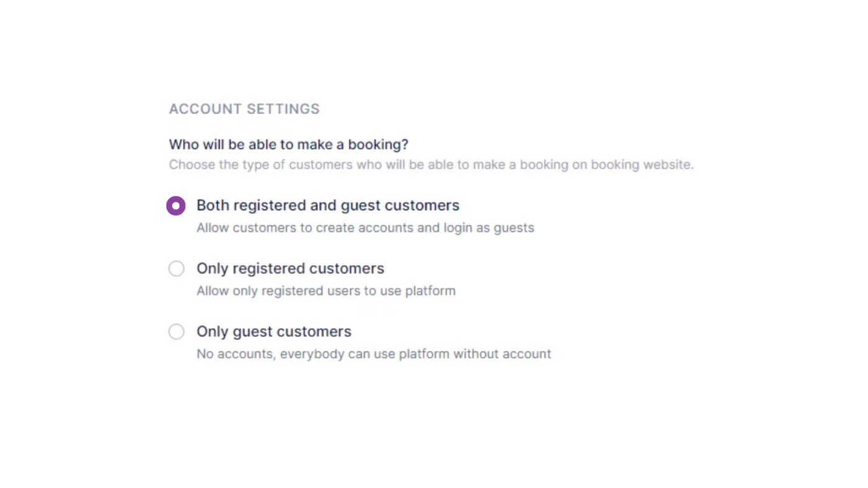
Task: Select the 'Only guest customers' radio button
Action: (177, 332)
